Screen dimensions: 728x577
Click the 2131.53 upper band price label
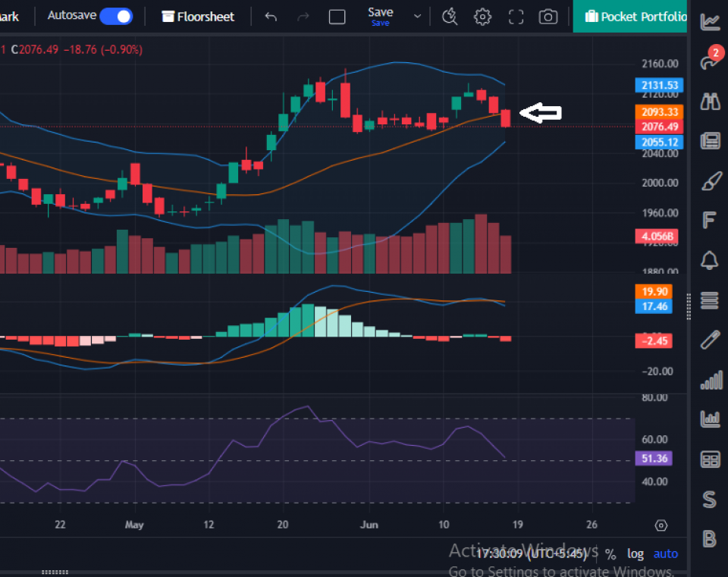click(659, 86)
